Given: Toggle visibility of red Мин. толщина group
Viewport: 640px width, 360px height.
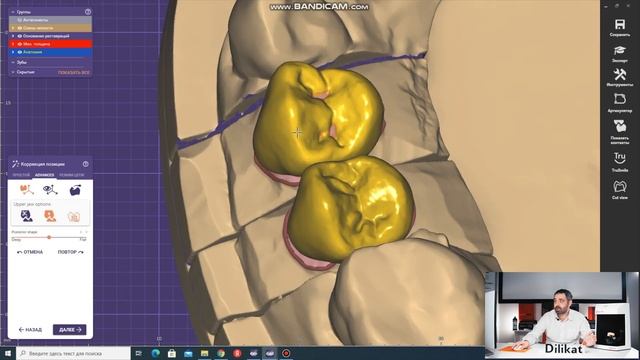Looking at the screenshot, I should pos(20,44).
